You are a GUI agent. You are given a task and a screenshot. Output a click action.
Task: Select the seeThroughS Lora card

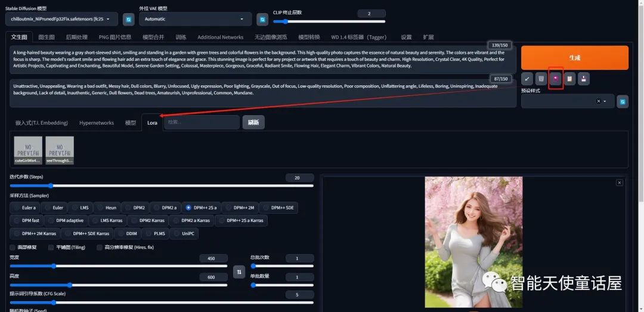click(60, 150)
